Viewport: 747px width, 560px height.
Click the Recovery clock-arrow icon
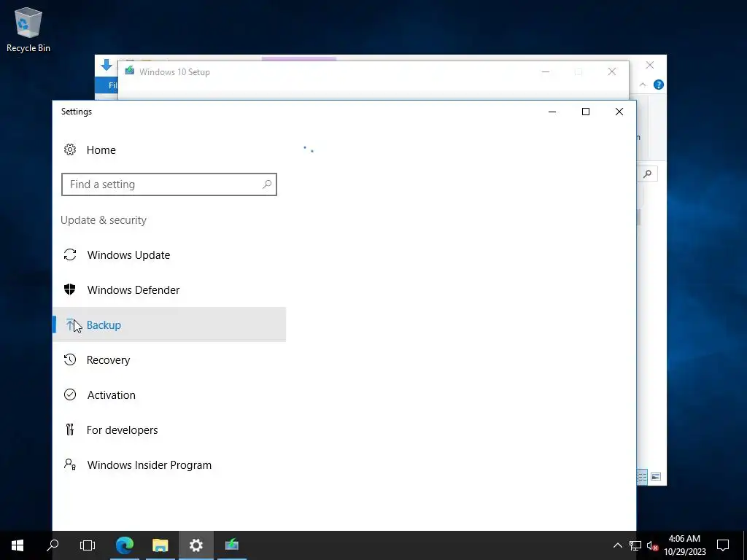click(70, 359)
